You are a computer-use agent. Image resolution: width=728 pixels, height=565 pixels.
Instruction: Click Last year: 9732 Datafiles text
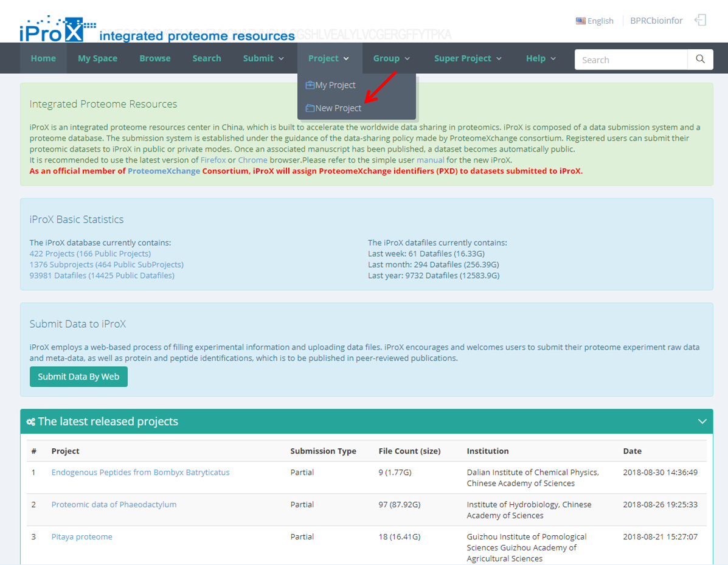[434, 276]
